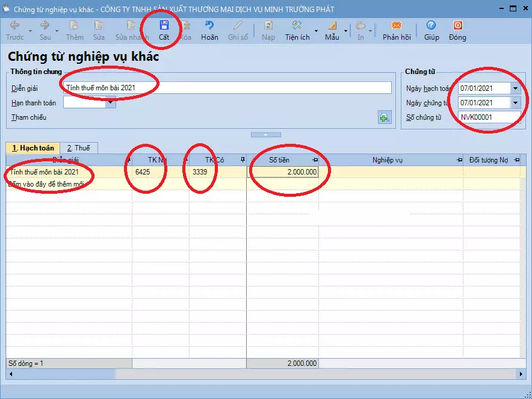Screen dimensions: 532x399
Task: Switch to the 2. Thuế tab
Action: 78,148
